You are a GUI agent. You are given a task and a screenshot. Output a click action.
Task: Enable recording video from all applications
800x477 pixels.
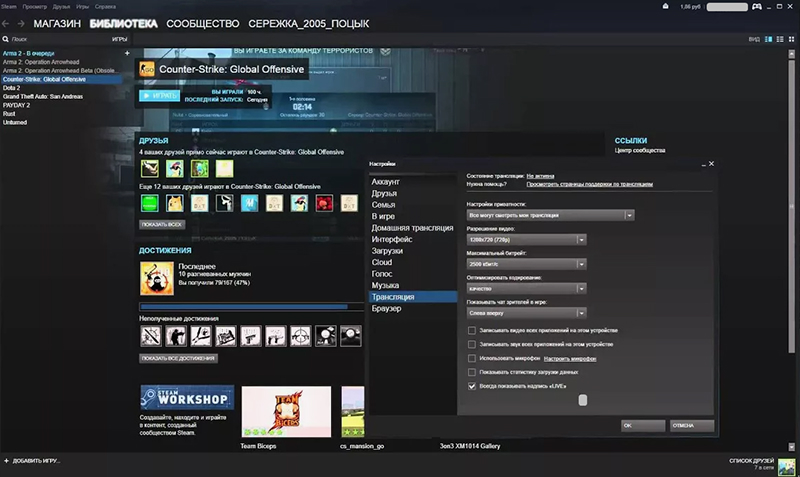(472, 331)
